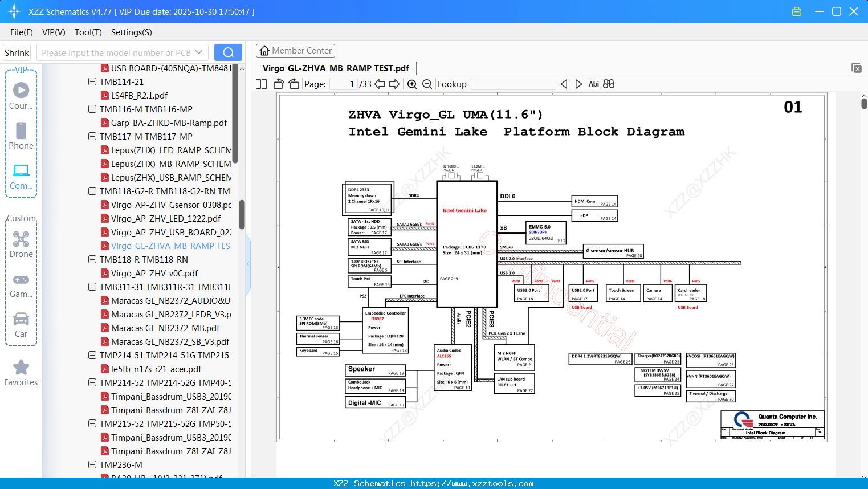Go to the next PDF page
Image resolution: width=868 pixels, height=489 pixels.
[x=394, y=84]
